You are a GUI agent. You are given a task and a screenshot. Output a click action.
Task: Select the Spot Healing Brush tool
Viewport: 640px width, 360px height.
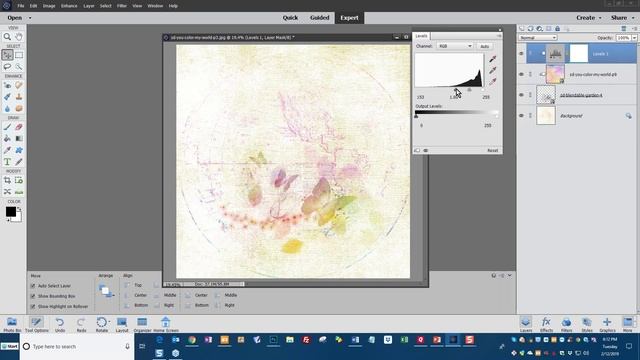[x=19, y=85]
